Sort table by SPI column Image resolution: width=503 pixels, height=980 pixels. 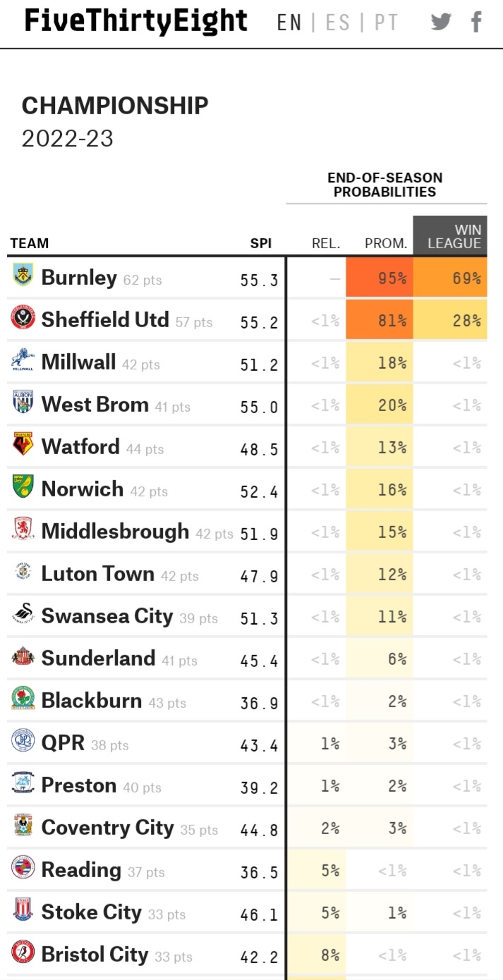pos(260,244)
